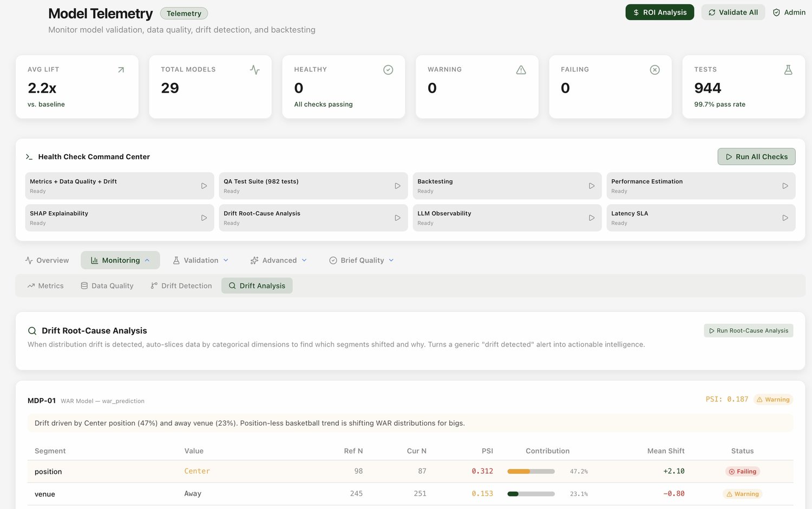The width and height of the screenshot is (812, 509).
Task: Click the Contribution column header
Action: click(547, 451)
